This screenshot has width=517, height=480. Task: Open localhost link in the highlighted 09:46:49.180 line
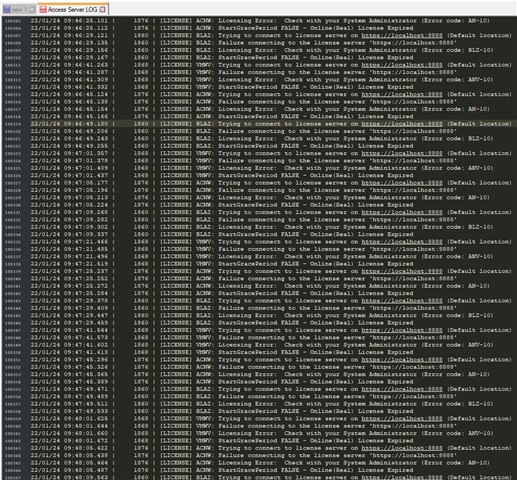click(x=402, y=124)
